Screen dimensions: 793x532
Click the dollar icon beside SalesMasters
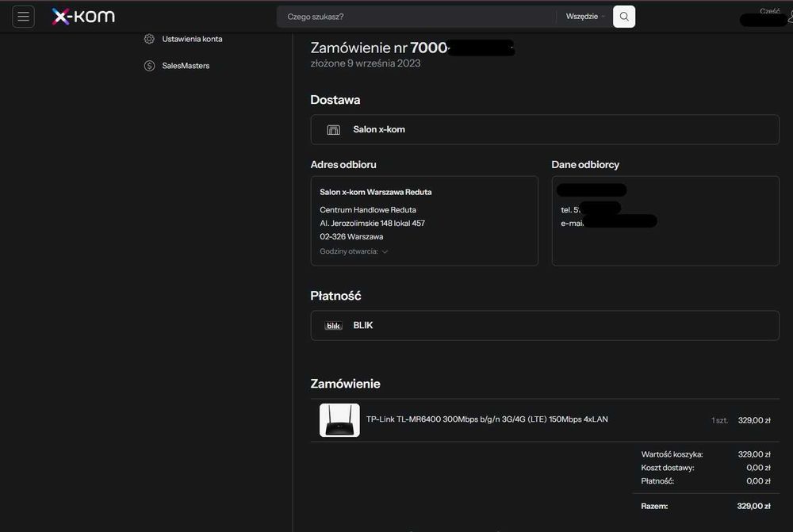[149, 66]
